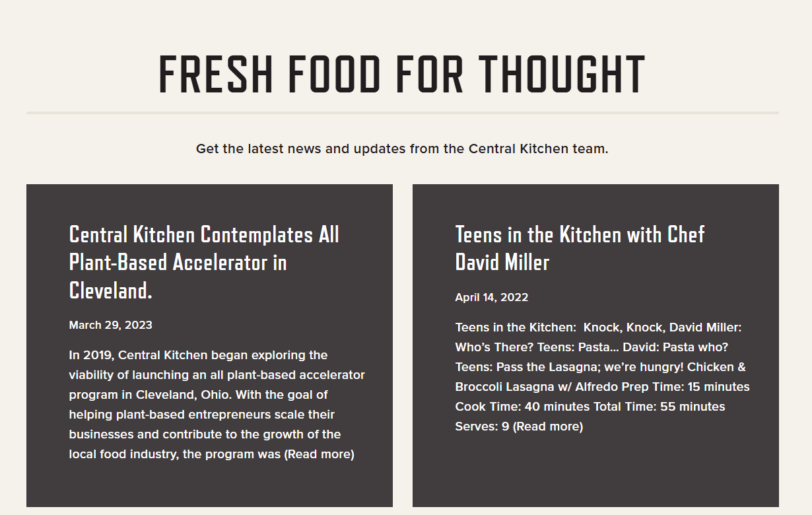Click the April 14, 2022 post date
This screenshot has height=515, width=812.
tap(491, 297)
